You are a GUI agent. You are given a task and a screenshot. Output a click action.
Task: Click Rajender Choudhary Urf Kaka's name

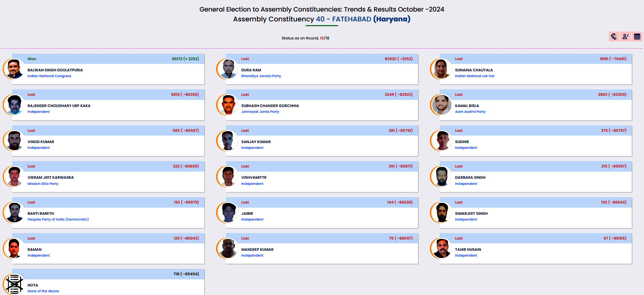59,106
